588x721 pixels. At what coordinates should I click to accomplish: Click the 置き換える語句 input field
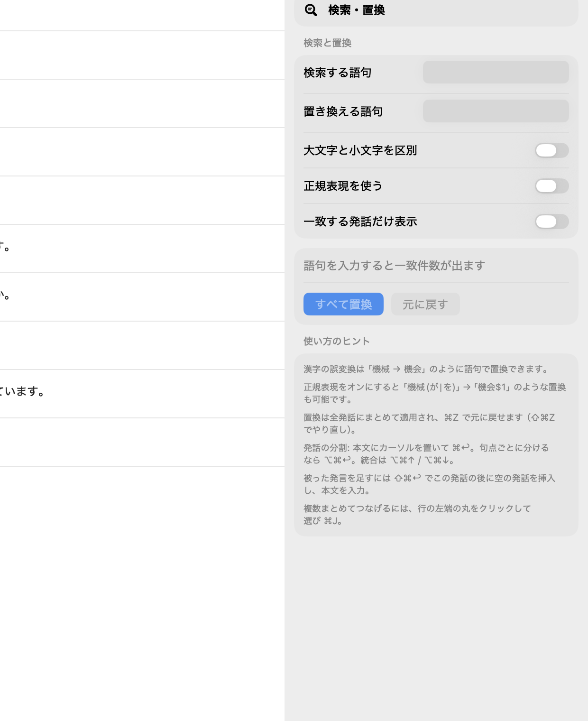click(x=496, y=111)
